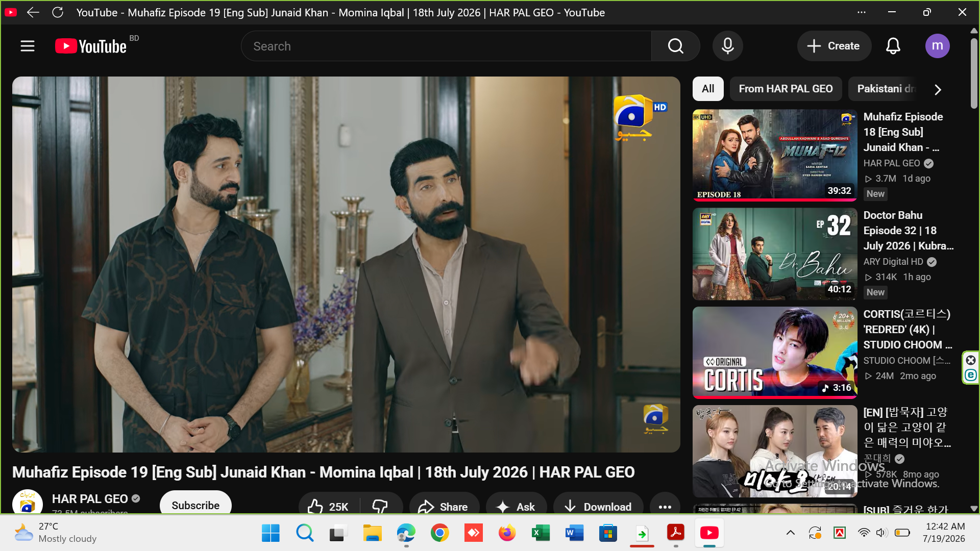Open Excel from taskbar

[541, 533]
